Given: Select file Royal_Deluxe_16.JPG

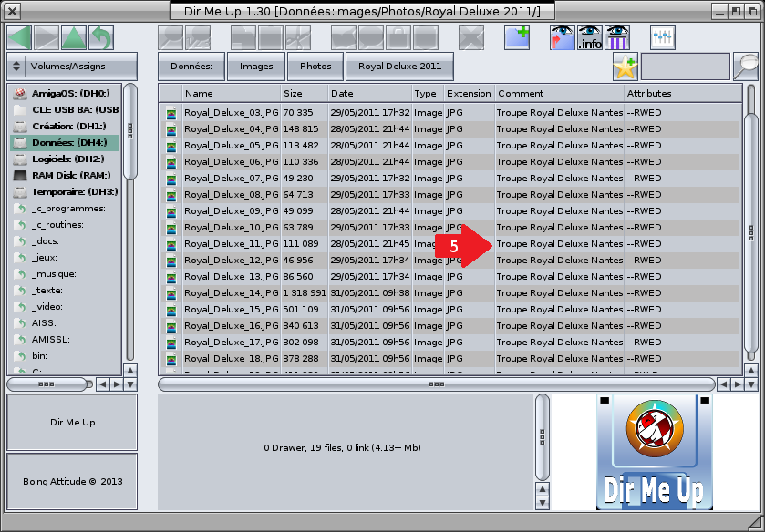Looking at the screenshot, I should point(450,326).
